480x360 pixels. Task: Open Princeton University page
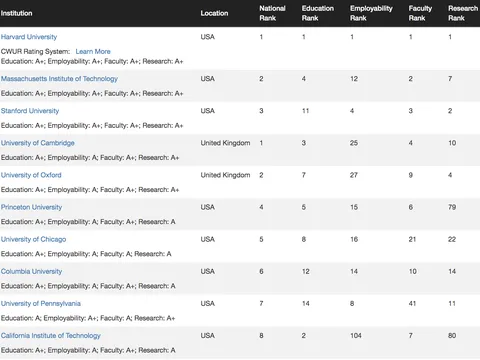pyautogui.click(x=31, y=207)
